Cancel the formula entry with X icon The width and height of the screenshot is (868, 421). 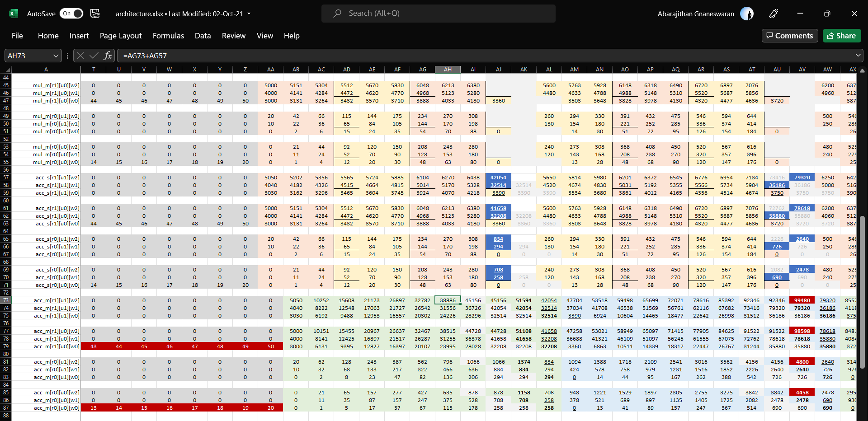tap(80, 56)
